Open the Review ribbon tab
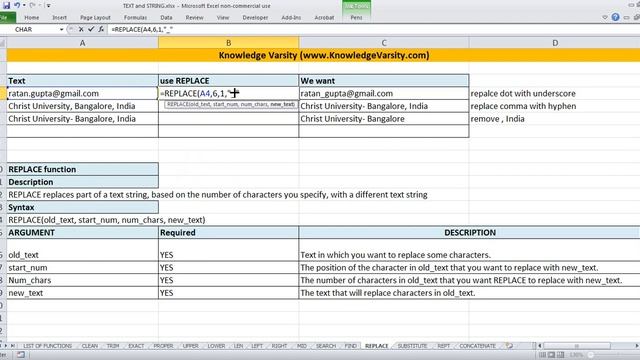 point(194,18)
